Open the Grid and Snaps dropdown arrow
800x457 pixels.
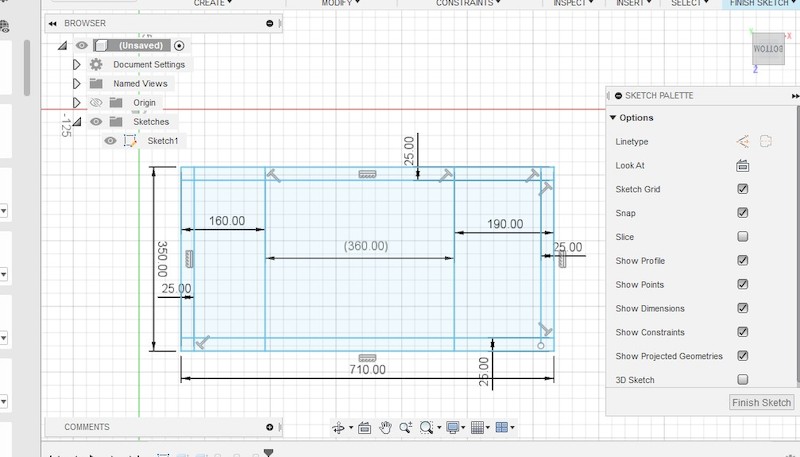click(488, 428)
